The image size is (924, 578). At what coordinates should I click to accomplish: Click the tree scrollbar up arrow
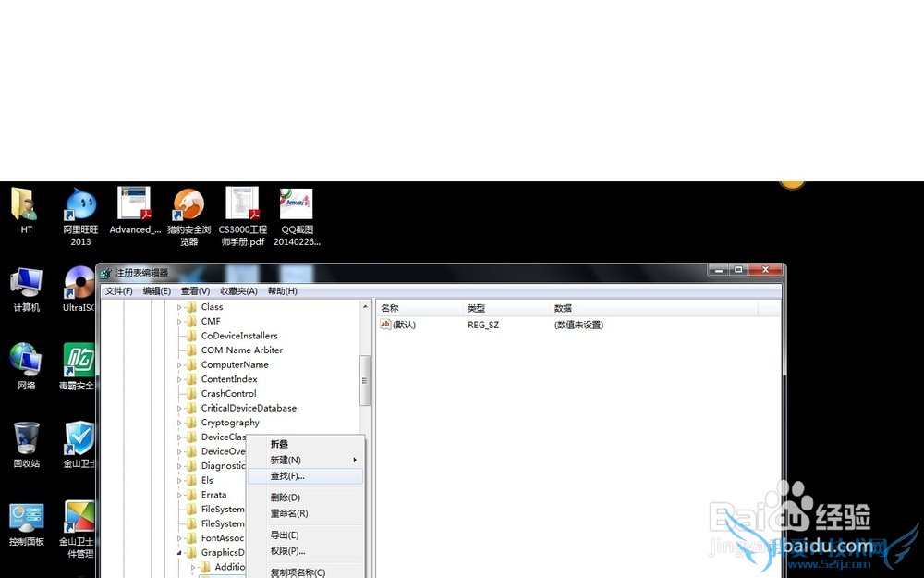click(365, 307)
